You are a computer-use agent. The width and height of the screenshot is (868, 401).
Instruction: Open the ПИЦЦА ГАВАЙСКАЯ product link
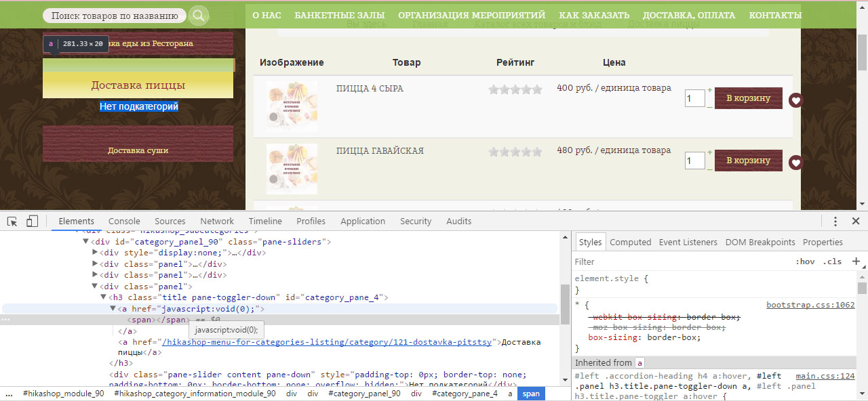380,151
